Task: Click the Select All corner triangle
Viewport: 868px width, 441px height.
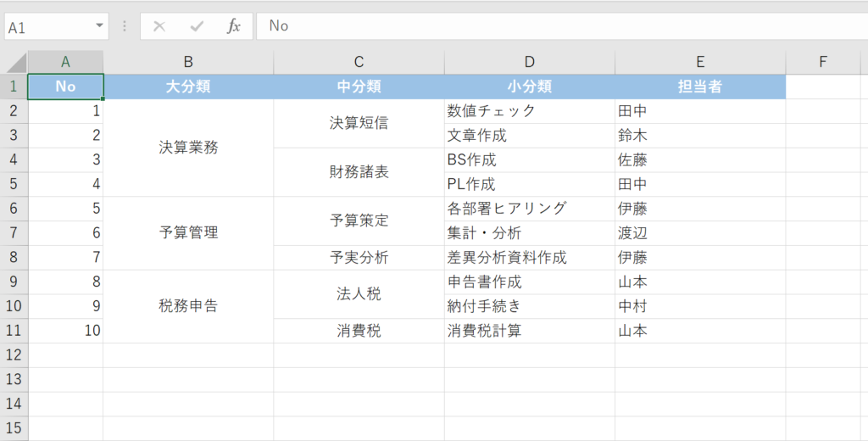Action: coord(16,63)
